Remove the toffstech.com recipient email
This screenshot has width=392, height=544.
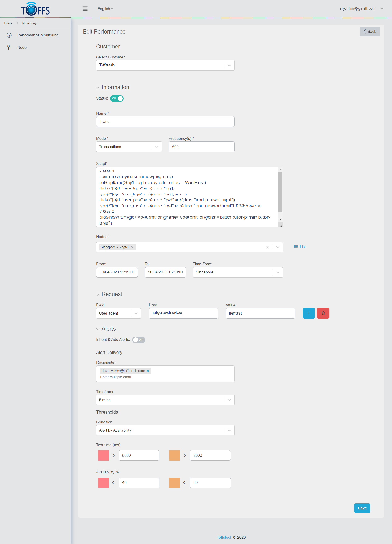(148, 371)
